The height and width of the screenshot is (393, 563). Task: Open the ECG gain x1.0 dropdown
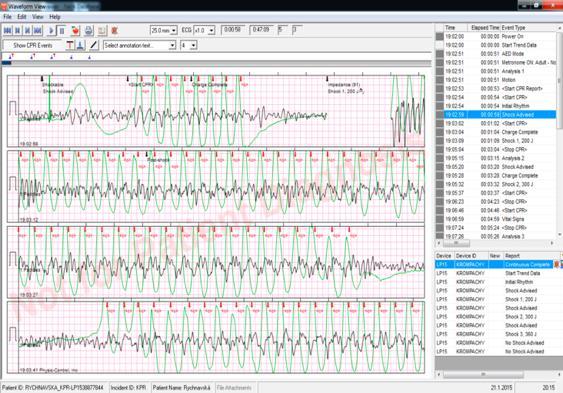click(x=204, y=31)
